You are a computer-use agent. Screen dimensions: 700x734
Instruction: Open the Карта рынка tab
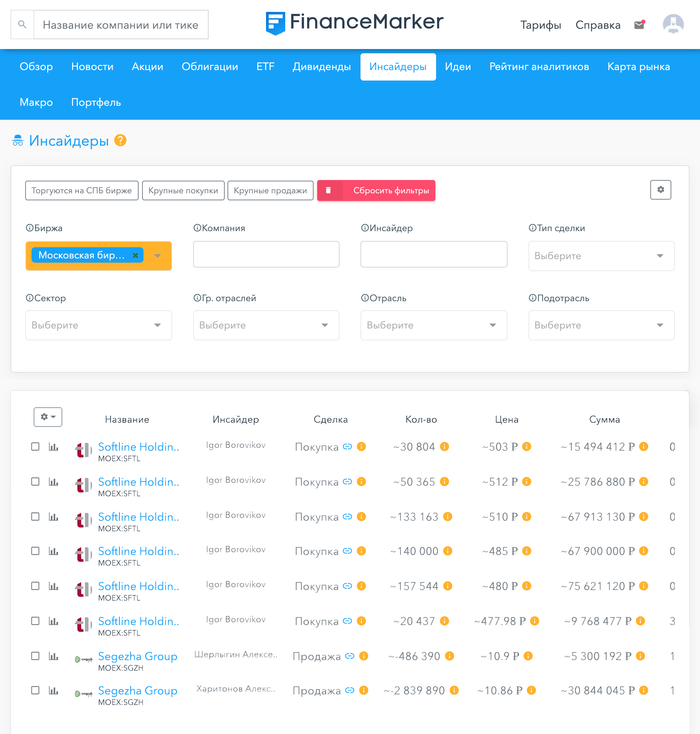coord(638,67)
